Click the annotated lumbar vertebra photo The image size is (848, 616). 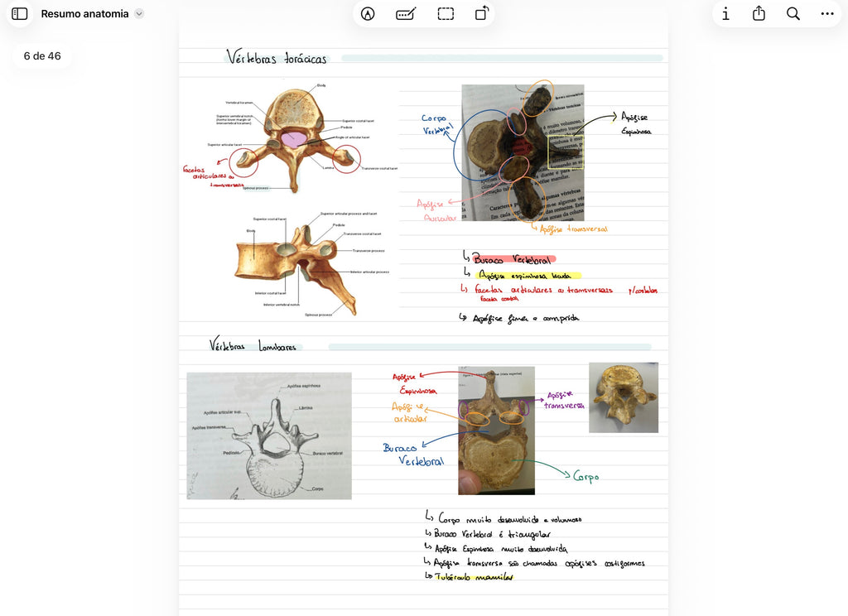pos(497,431)
